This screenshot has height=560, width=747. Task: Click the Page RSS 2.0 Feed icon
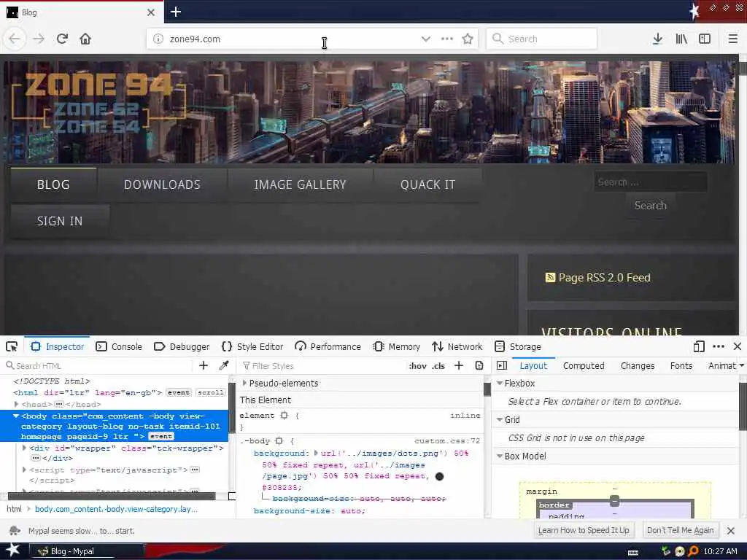[x=550, y=278]
